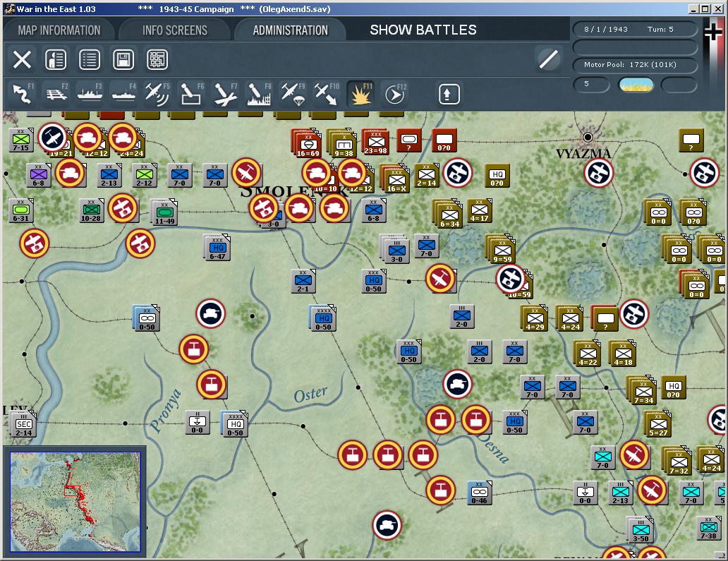Select the Soviet 4=22 counter
This screenshot has width=728, height=561.
coord(588,354)
